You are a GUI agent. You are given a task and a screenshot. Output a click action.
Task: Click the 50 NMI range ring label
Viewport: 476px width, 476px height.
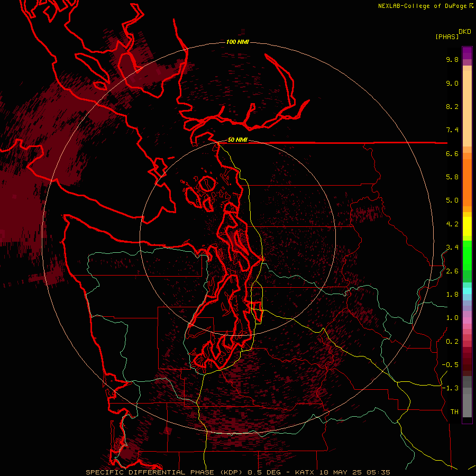point(237,140)
